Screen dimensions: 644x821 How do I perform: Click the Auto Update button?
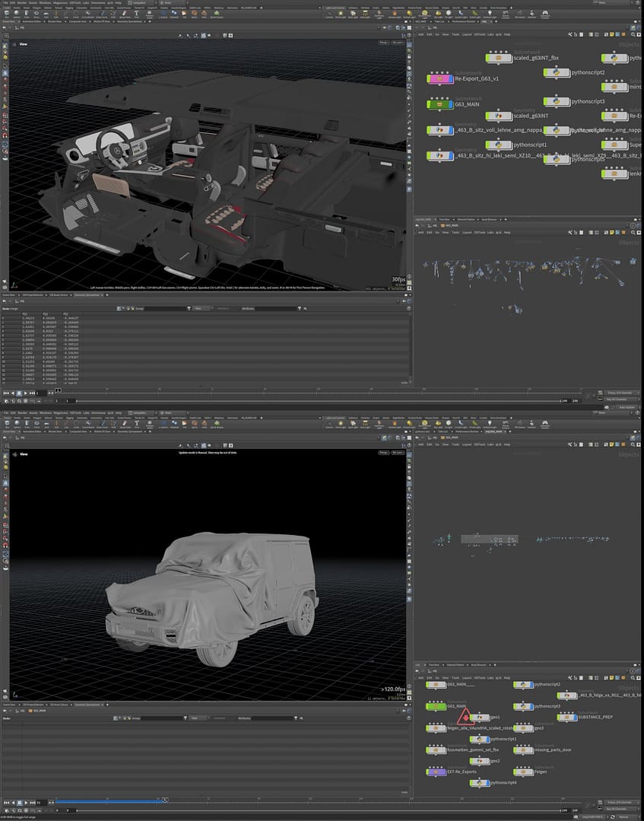pos(627,407)
